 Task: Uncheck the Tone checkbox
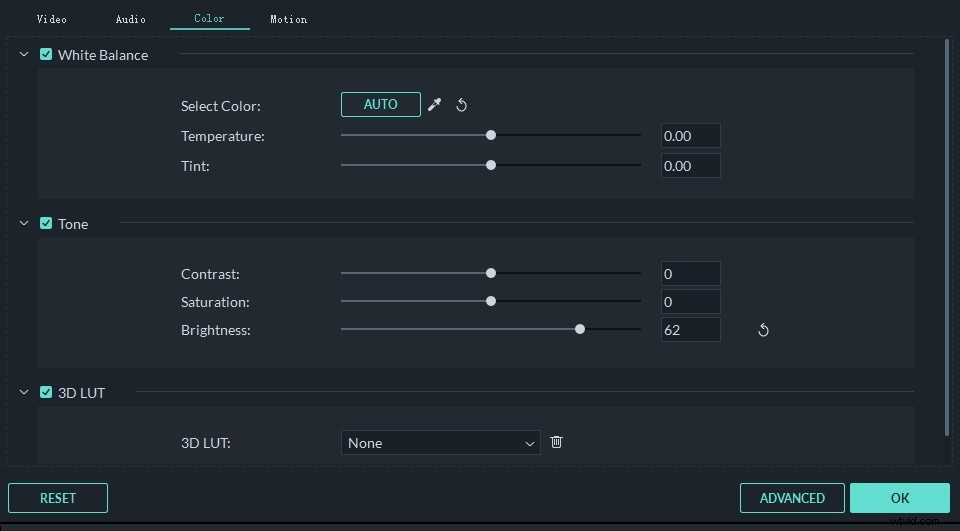point(46,223)
